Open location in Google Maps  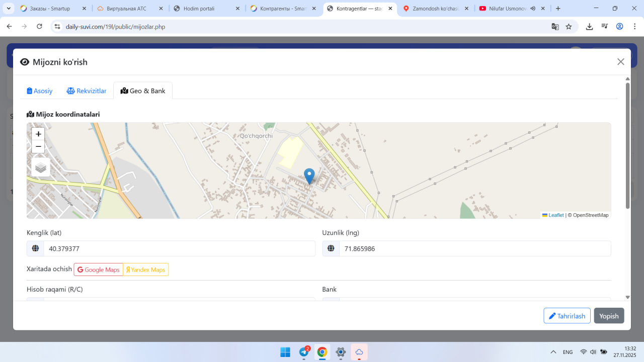99,269
